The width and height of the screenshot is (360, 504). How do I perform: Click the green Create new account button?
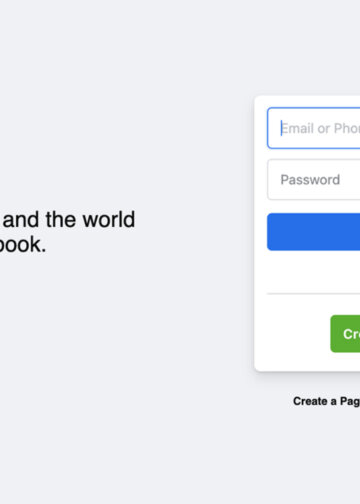[345, 334]
